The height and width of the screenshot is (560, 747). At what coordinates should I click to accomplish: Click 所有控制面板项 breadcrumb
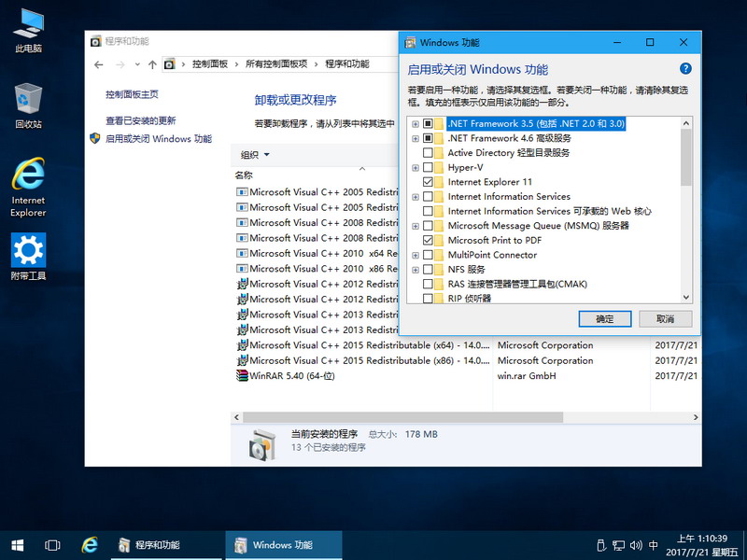(x=276, y=63)
